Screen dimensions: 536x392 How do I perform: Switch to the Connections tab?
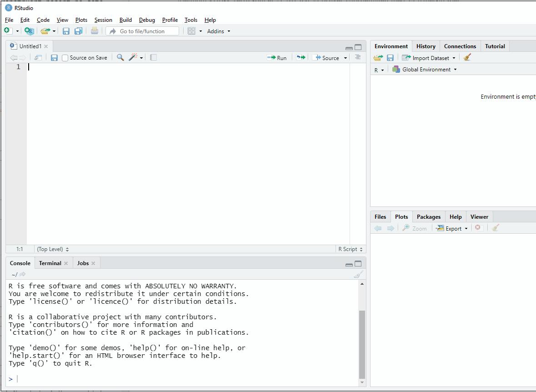pos(460,46)
